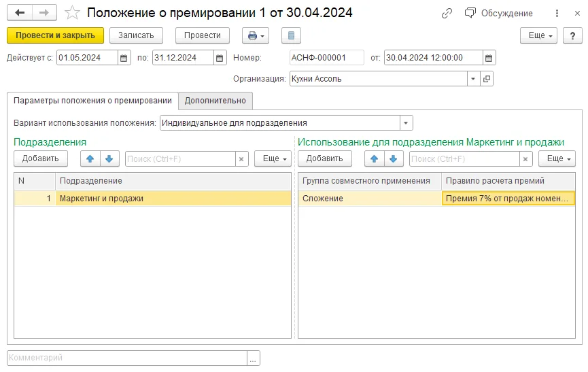
Task: Click Группа совместного применения column header
Action: pyautogui.click(x=370, y=181)
